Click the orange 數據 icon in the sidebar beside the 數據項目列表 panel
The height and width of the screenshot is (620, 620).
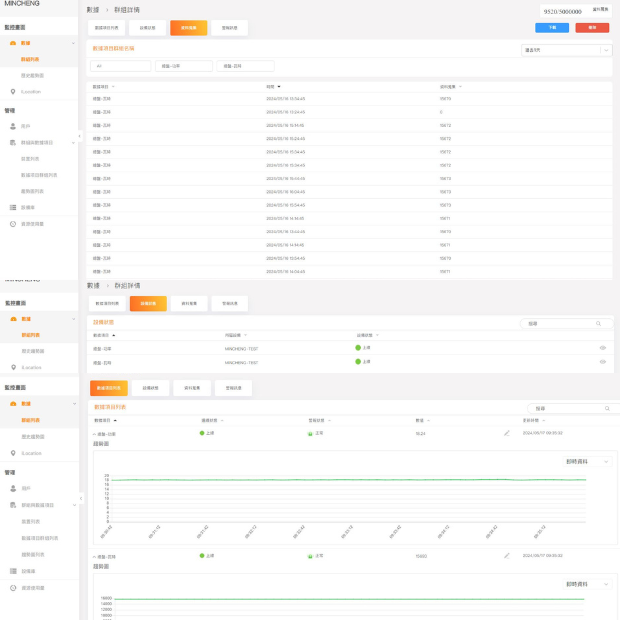click(x=13, y=404)
